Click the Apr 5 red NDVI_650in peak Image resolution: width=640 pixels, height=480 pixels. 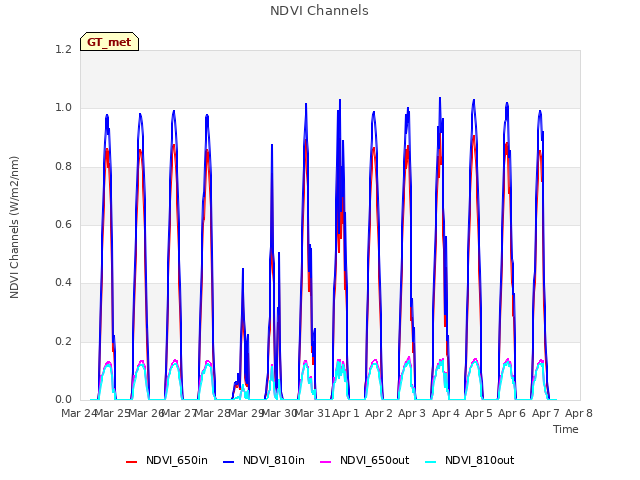tap(474, 136)
